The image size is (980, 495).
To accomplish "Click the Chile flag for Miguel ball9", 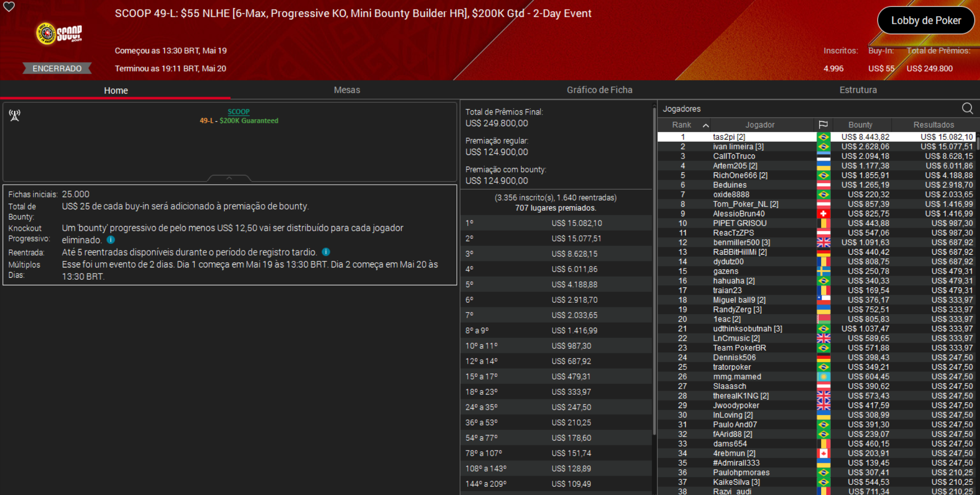I will [823, 300].
